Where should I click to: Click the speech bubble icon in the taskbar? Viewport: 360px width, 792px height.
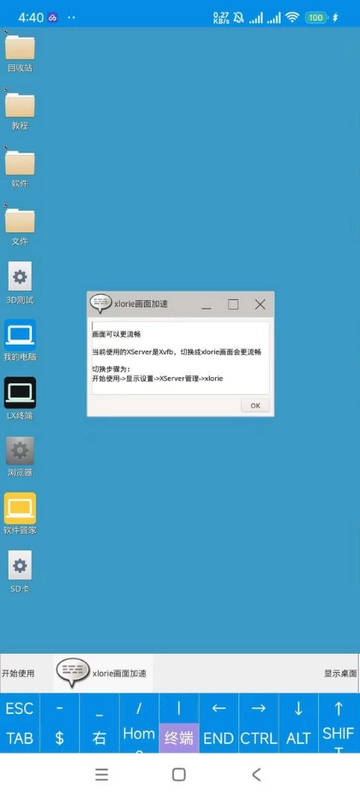point(73,673)
